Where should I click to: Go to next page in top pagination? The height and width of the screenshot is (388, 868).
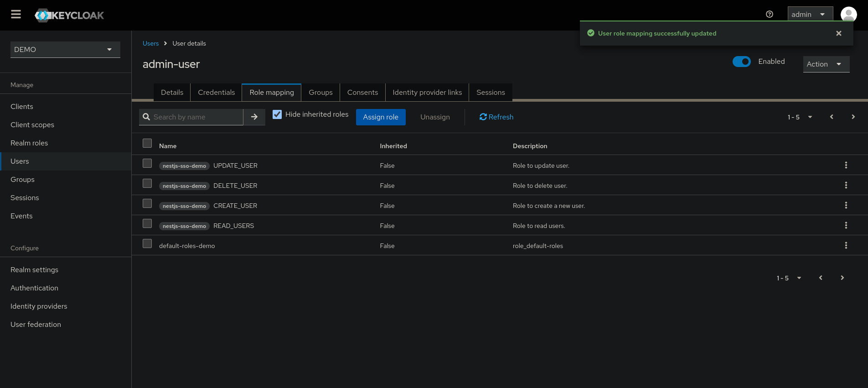tap(853, 117)
